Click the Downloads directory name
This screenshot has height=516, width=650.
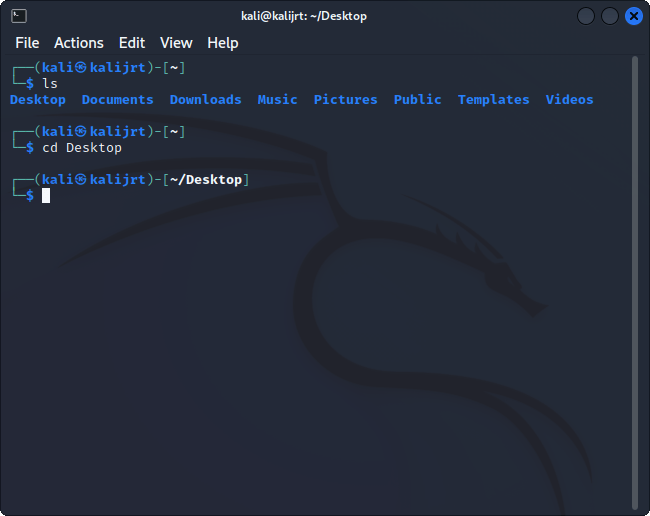point(205,99)
